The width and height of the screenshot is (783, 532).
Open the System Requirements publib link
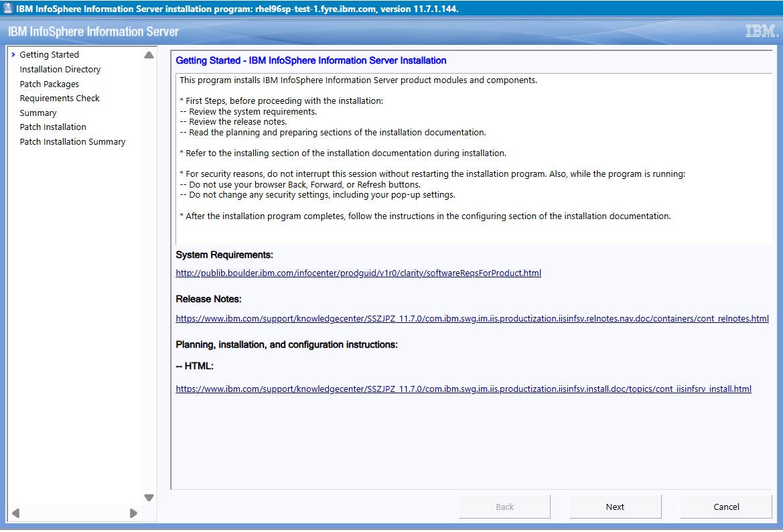click(358, 273)
